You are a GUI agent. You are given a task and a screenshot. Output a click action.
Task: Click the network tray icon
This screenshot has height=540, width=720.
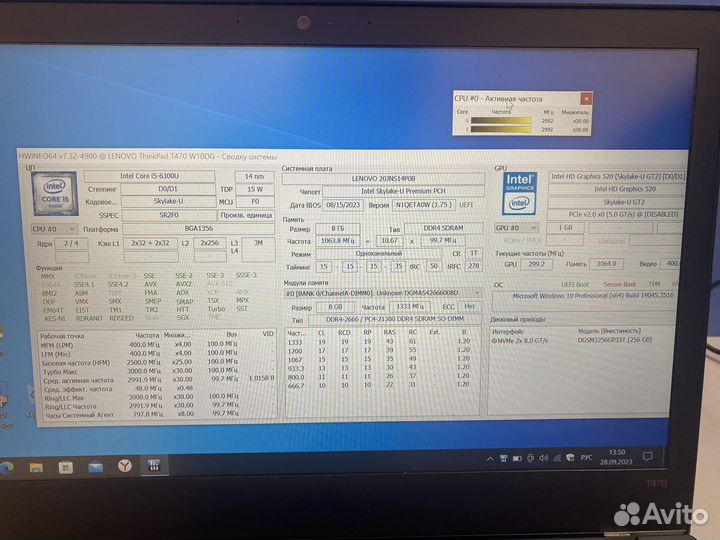pyautogui.click(x=503, y=458)
